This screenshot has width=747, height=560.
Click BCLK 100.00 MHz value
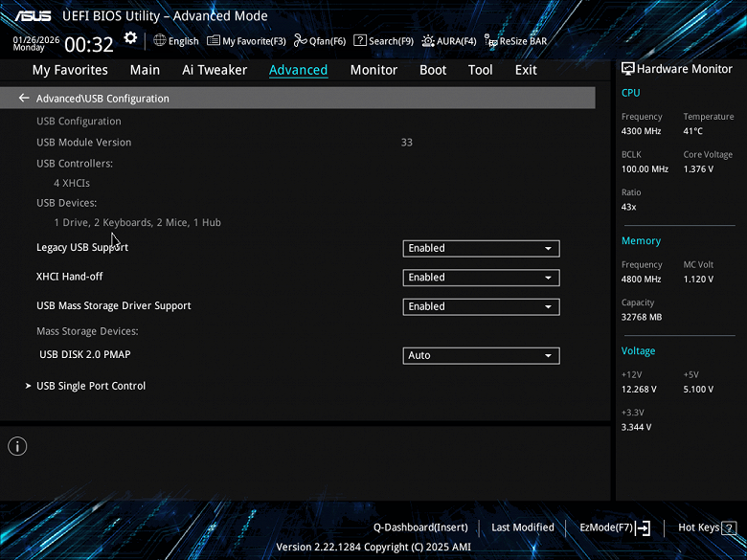[645, 169]
